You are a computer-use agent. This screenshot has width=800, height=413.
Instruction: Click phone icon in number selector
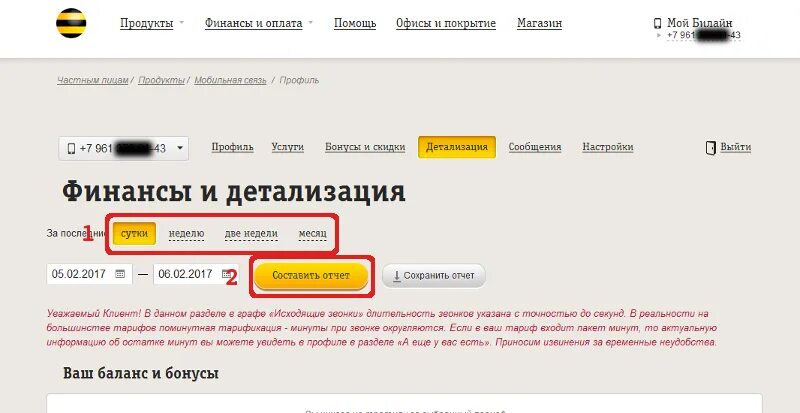(x=71, y=149)
